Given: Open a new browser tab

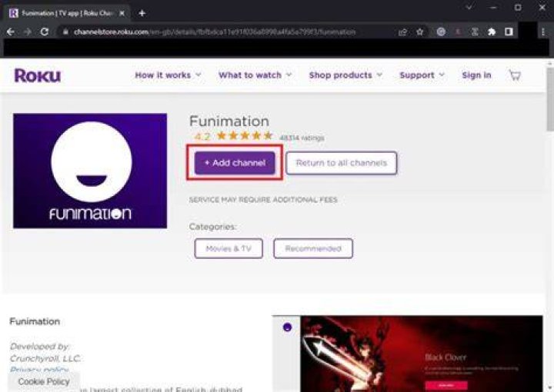Looking at the screenshot, I should [142, 13].
